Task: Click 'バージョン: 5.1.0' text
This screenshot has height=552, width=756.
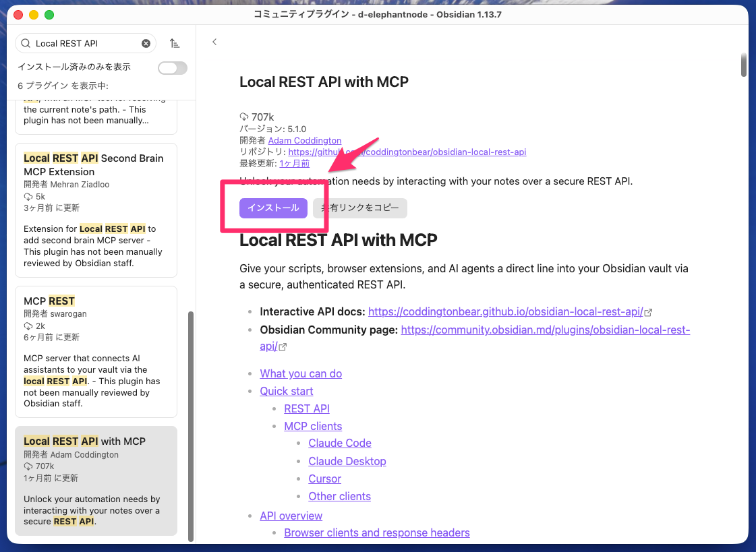Action: 273,129
